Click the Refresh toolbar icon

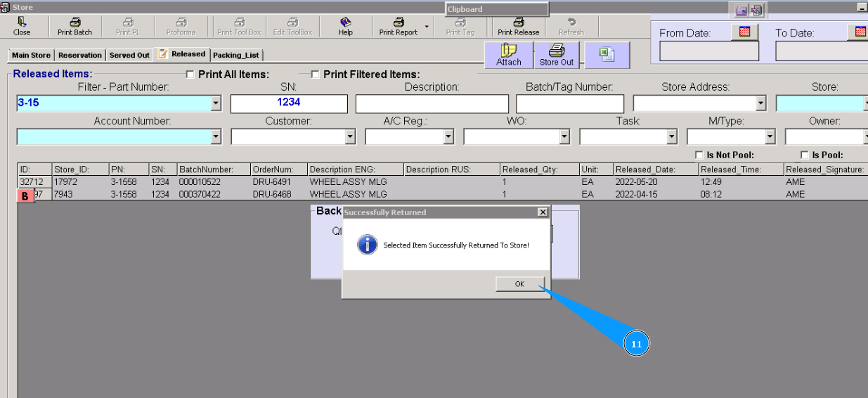[571, 27]
